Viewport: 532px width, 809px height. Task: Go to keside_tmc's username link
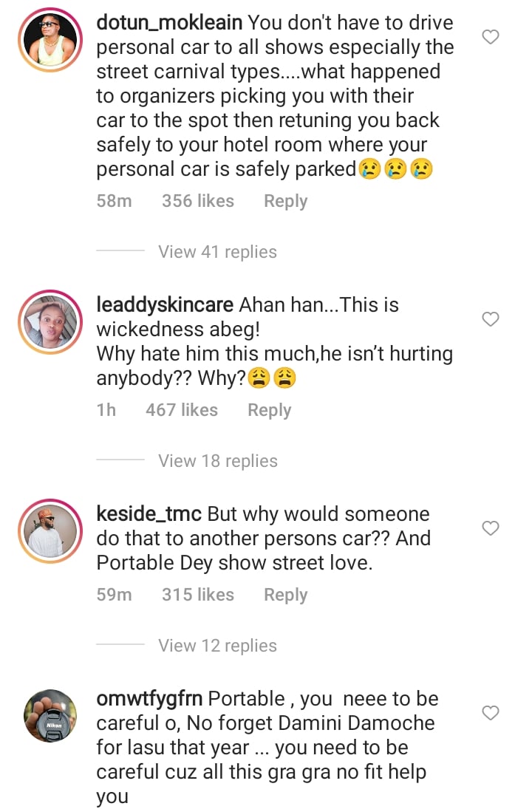coord(149,514)
